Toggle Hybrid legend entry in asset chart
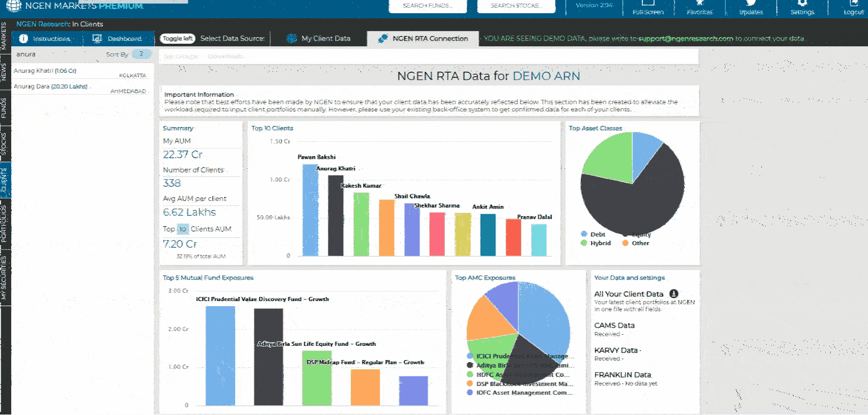The image size is (868, 415). pos(584,243)
